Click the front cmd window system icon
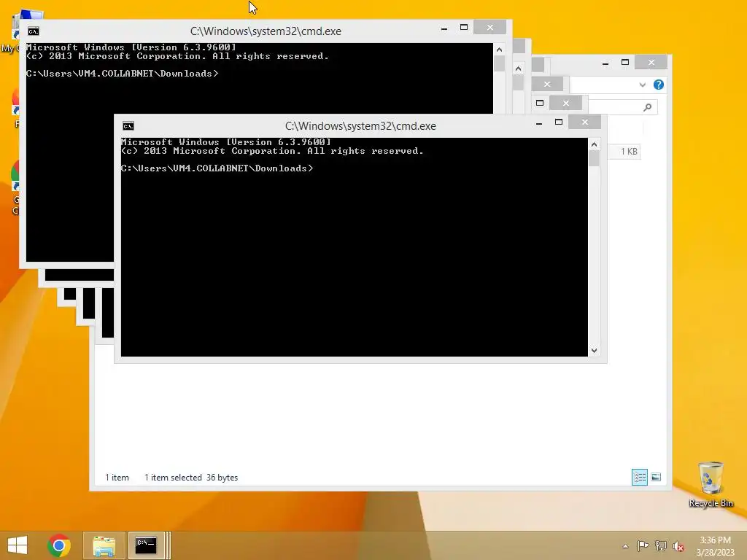Image resolution: width=747 pixels, height=560 pixels. coord(128,125)
